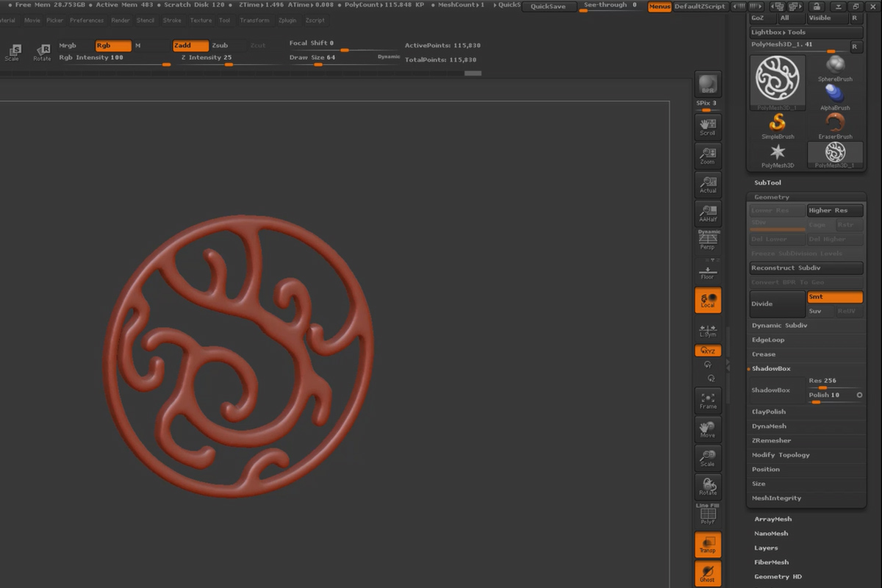Click the Move view icon
The width and height of the screenshot is (882, 588).
tap(708, 429)
